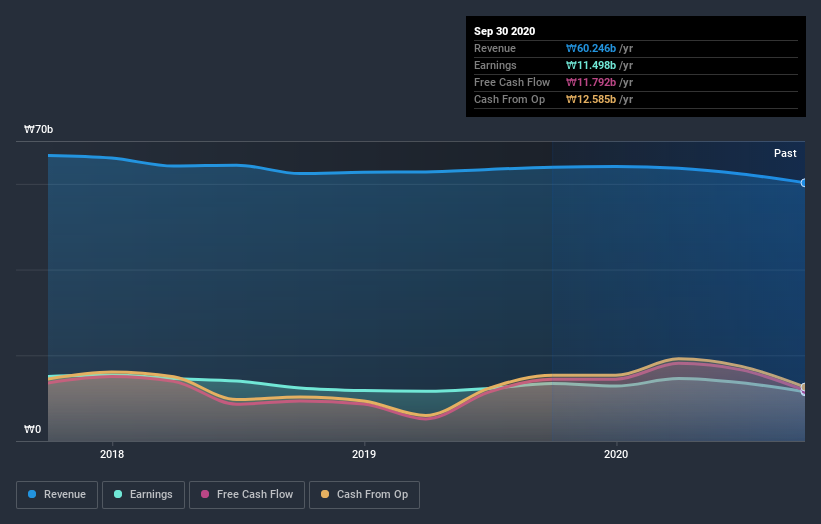
Task: Toggle the Earnings series legend button
Action: (143, 495)
